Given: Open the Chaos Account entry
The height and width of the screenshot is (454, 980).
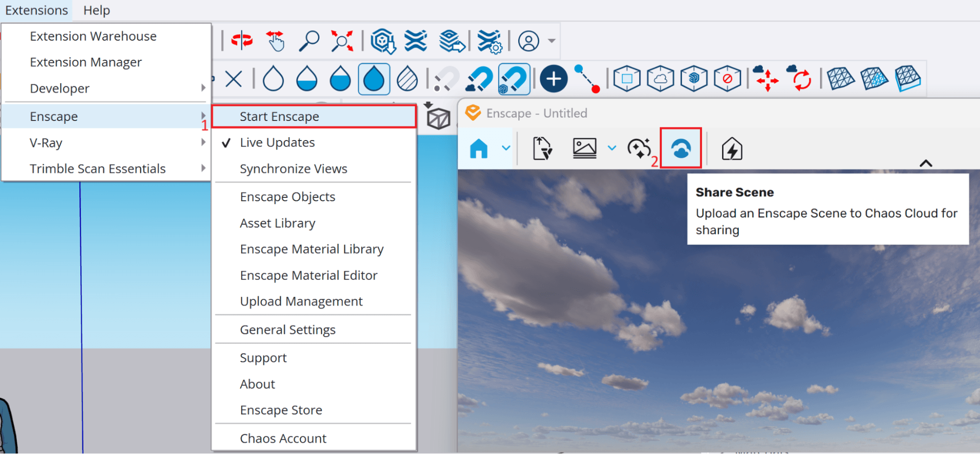Looking at the screenshot, I should tap(283, 438).
